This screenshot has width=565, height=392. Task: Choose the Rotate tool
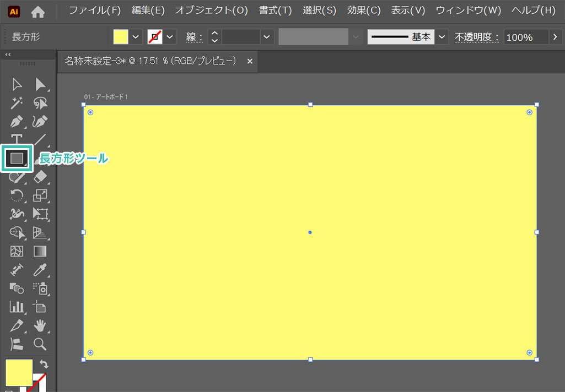coord(17,195)
